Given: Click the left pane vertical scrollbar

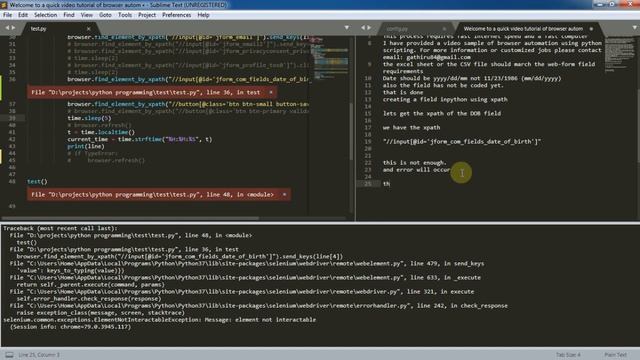Looking at the screenshot, I should [x=351, y=131].
